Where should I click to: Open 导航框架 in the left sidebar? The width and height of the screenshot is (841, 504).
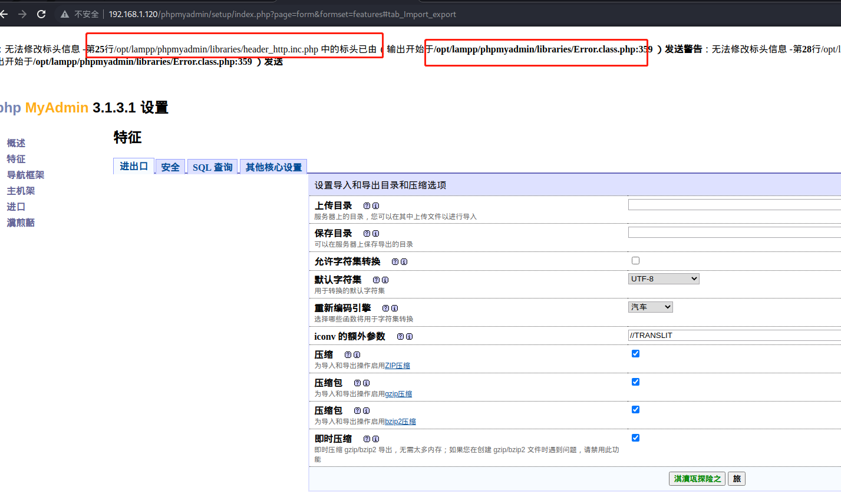pyautogui.click(x=25, y=175)
